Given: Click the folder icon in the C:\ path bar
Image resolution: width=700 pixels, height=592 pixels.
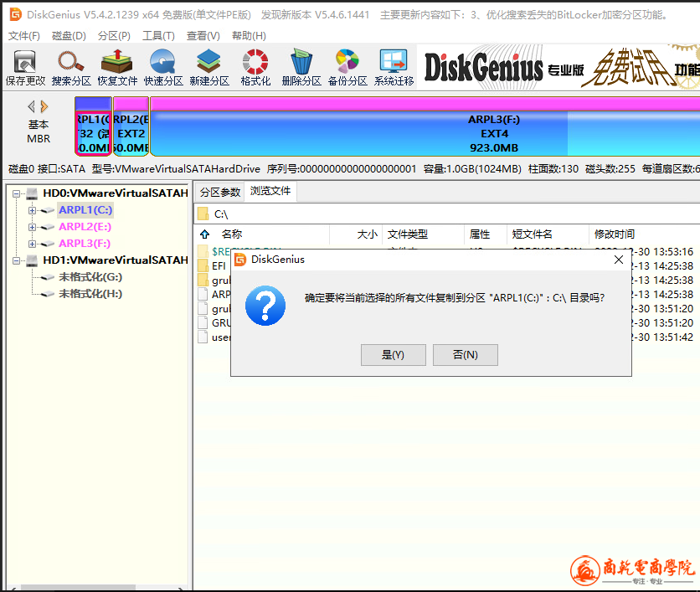Looking at the screenshot, I should point(203,214).
